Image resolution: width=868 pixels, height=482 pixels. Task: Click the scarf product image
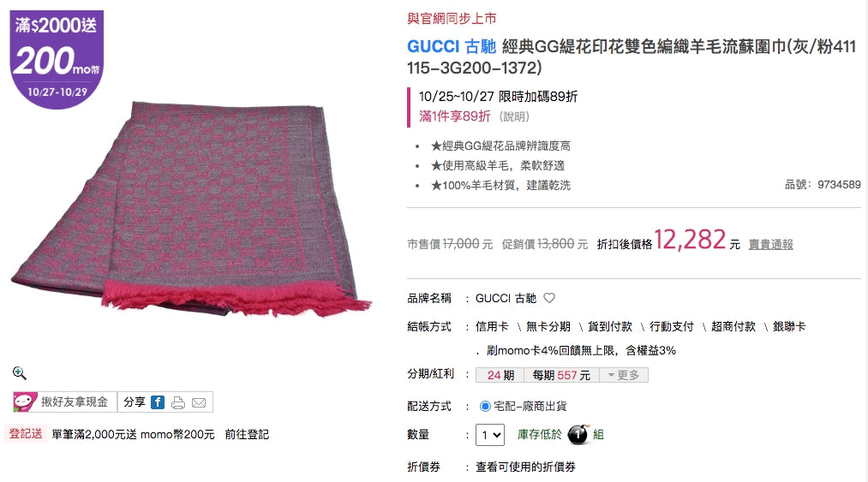[x=191, y=211]
